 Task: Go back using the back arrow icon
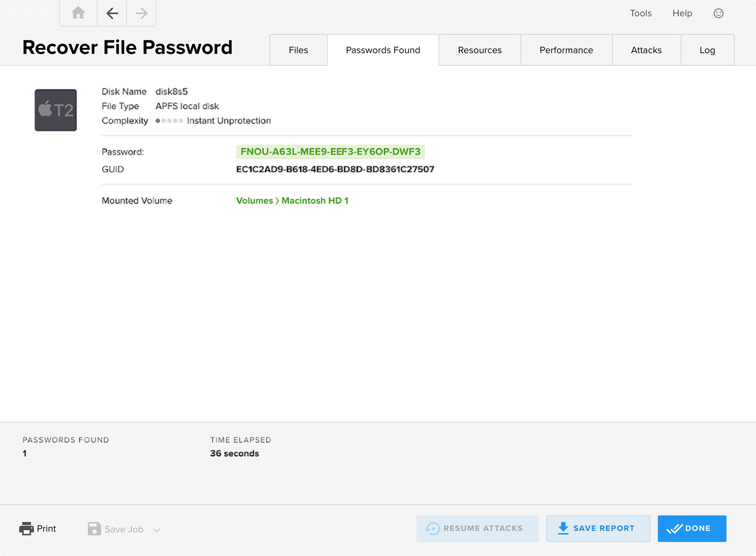click(111, 13)
